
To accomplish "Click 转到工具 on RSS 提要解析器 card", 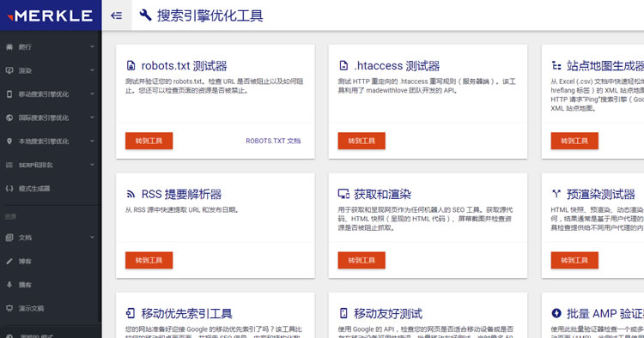I will point(149,260).
